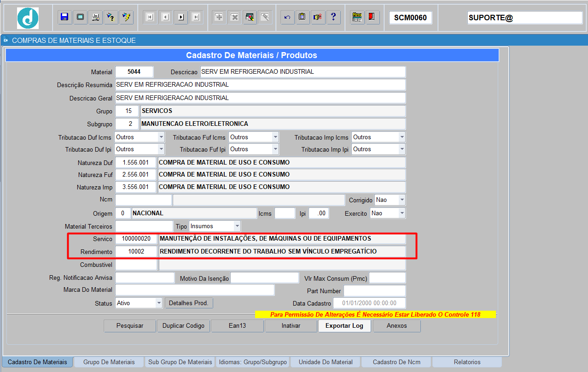Switch to Grupo De Materiais tab
The image size is (588, 372).
[x=109, y=362]
